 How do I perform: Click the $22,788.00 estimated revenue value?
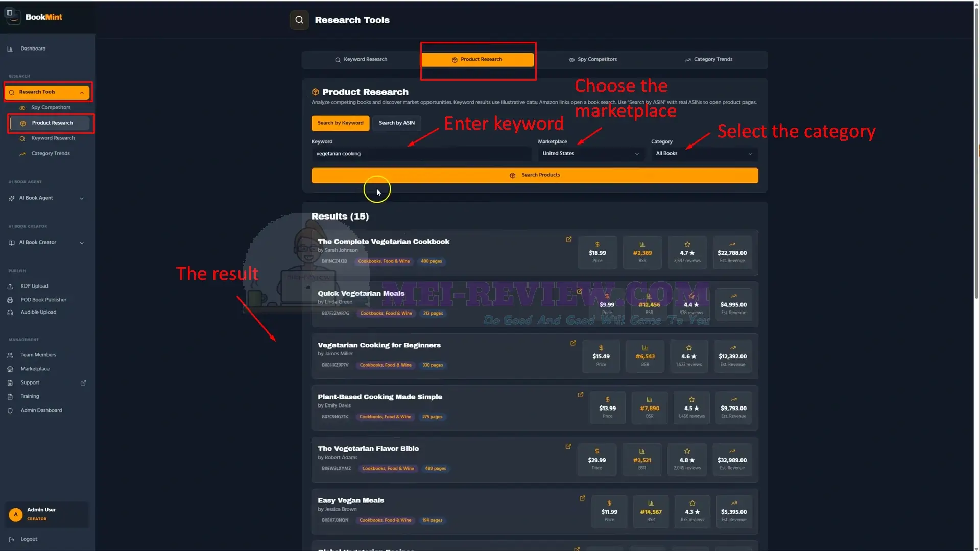click(732, 253)
